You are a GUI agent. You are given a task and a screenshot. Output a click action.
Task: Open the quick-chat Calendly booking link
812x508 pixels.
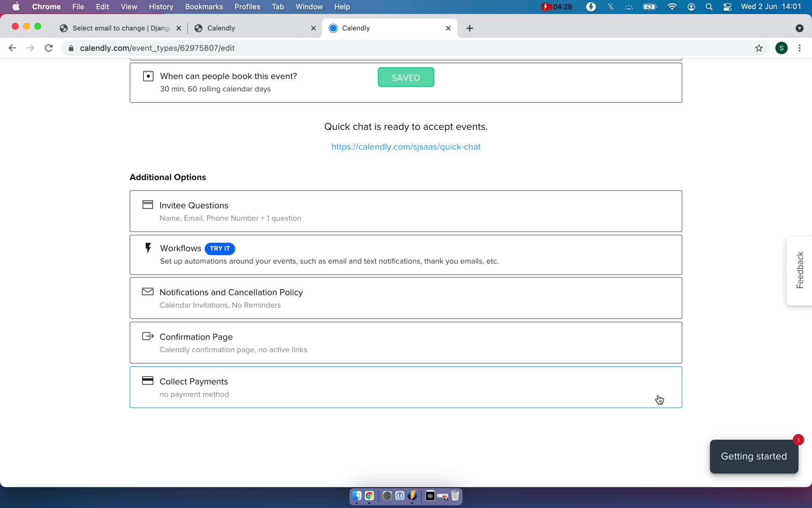(406, 146)
